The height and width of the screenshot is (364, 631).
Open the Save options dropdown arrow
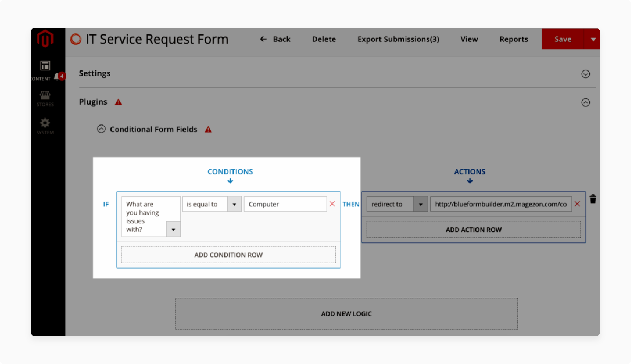(593, 39)
